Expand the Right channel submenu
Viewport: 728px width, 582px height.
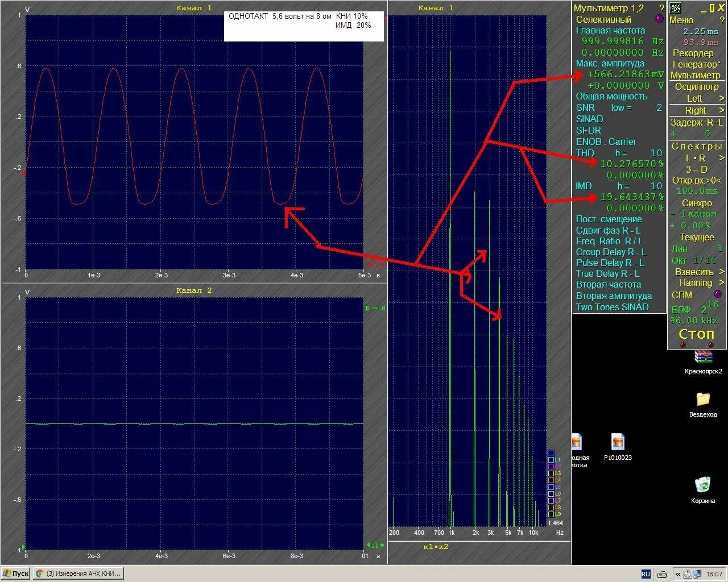[722, 110]
